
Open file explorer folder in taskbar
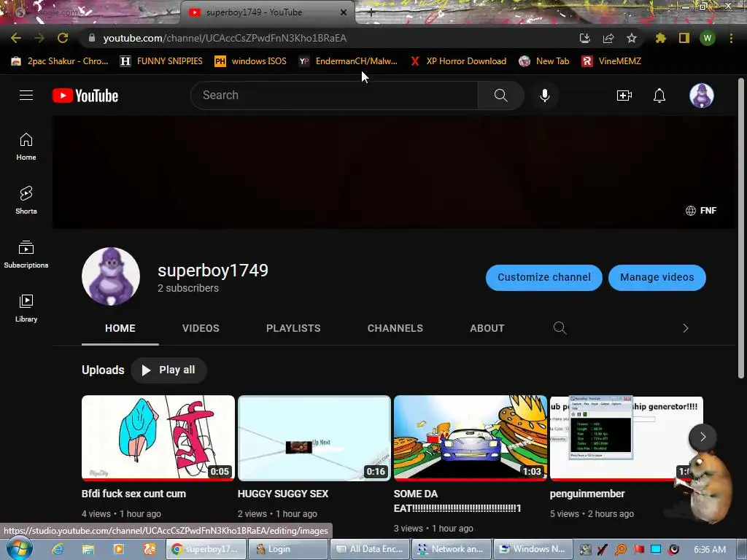click(88, 549)
